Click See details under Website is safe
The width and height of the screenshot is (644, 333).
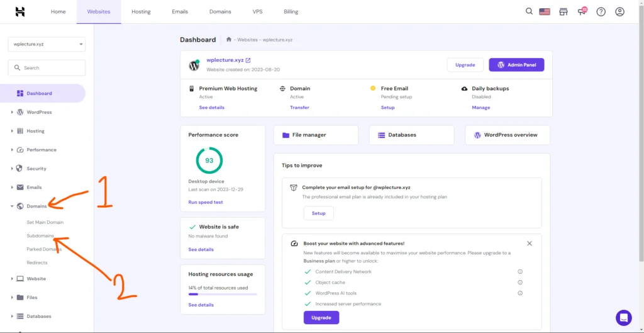tap(201, 249)
